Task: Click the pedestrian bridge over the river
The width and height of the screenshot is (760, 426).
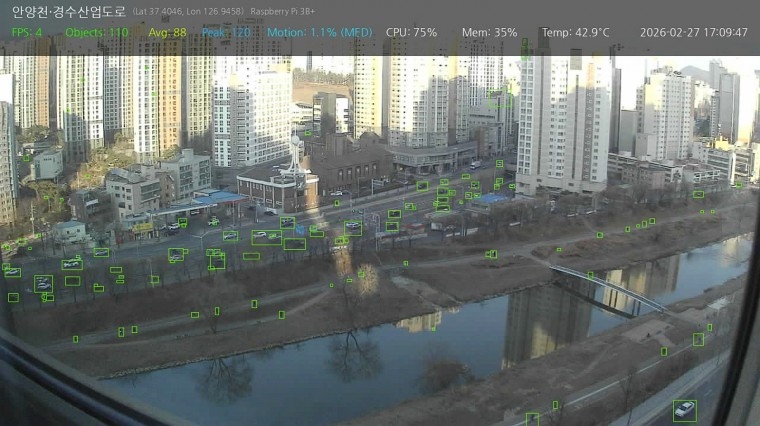Action: pos(605,285)
